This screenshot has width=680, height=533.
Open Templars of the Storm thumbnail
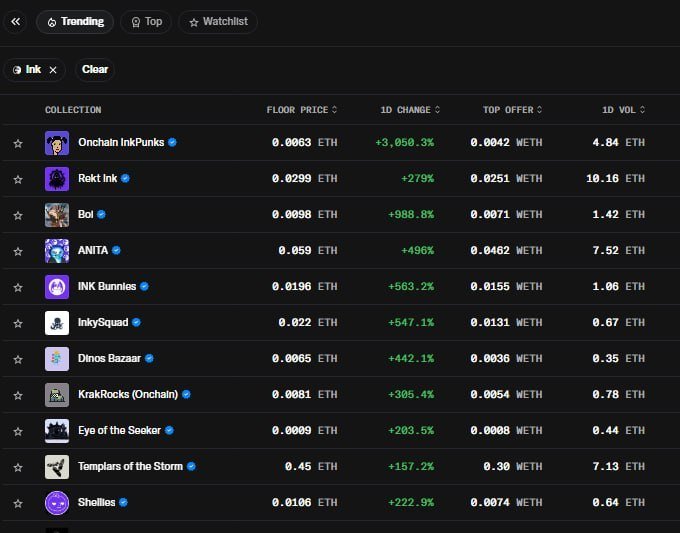57,467
